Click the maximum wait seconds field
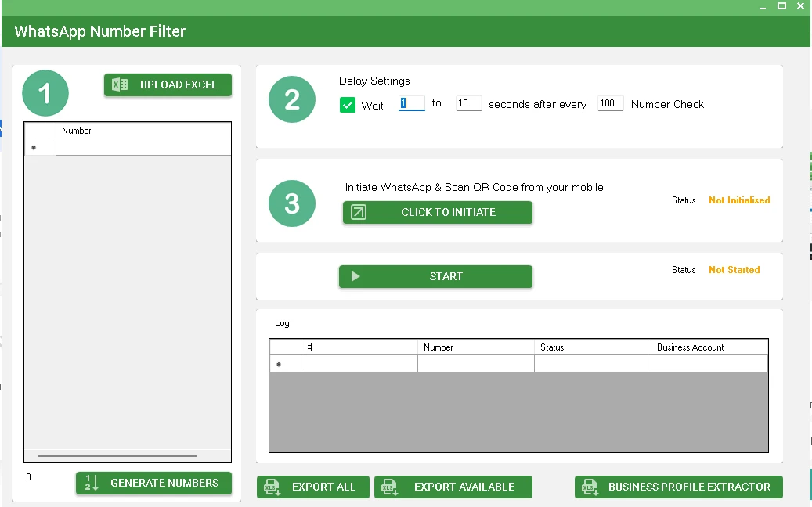This screenshot has height=507, width=812. (x=468, y=103)
